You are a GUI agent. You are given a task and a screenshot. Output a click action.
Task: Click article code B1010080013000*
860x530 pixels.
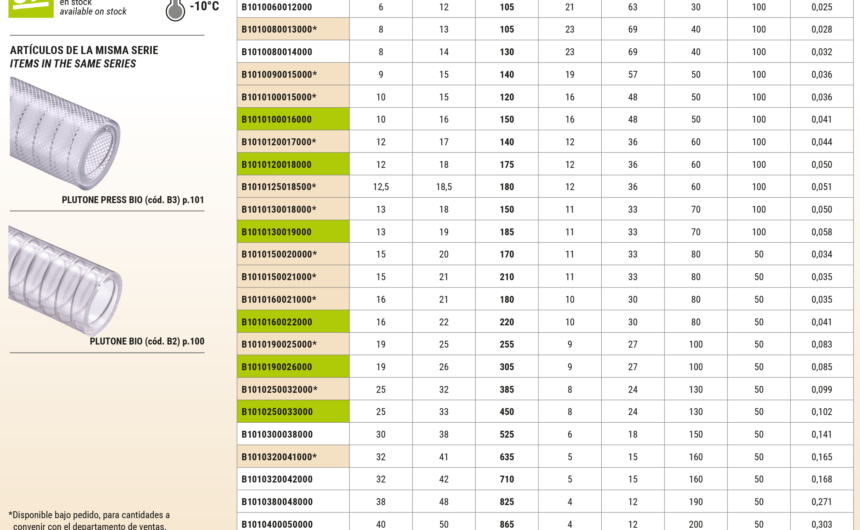tap(279, 29)
